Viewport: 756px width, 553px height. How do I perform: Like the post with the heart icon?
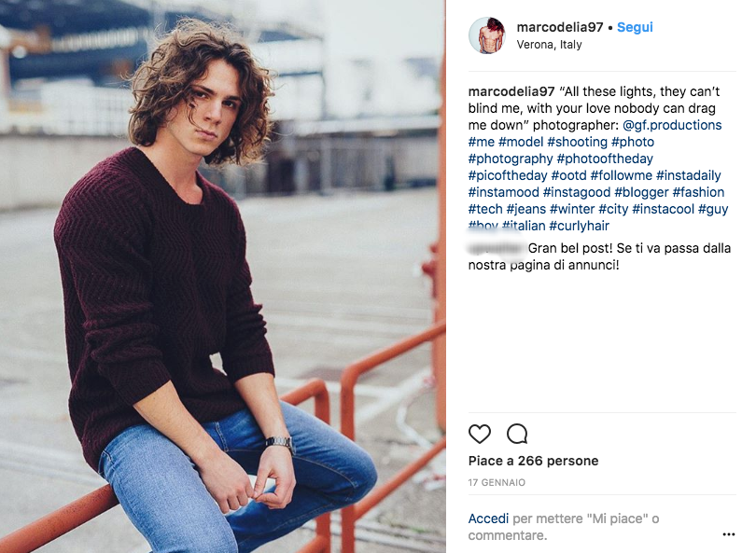tap(479, 434)
